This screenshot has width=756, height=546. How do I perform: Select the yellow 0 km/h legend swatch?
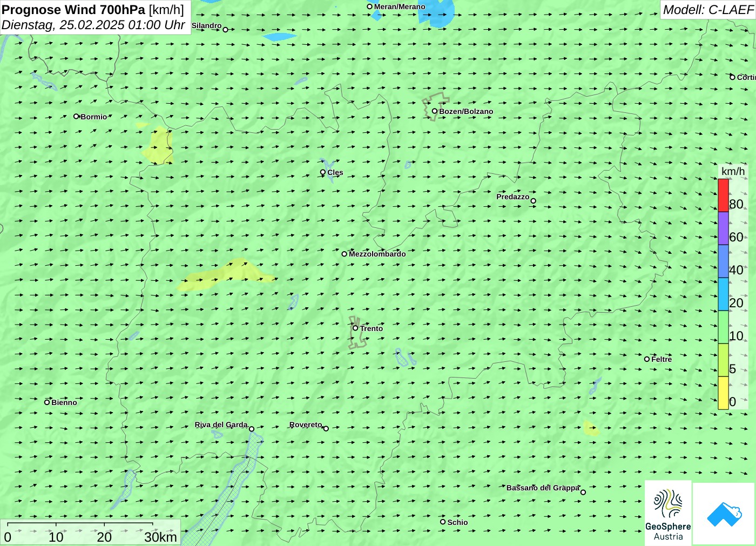pyautogui.click(x=723, y=393)
